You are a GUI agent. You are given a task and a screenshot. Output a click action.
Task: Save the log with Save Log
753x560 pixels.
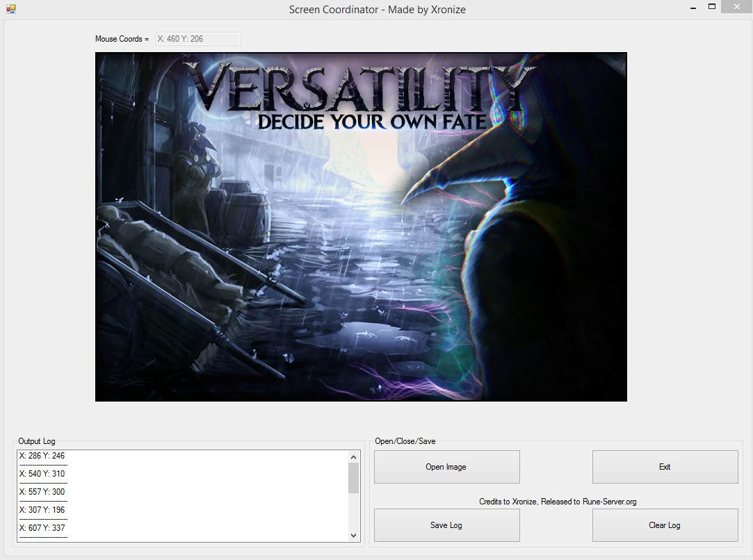(x=446, y=525)
